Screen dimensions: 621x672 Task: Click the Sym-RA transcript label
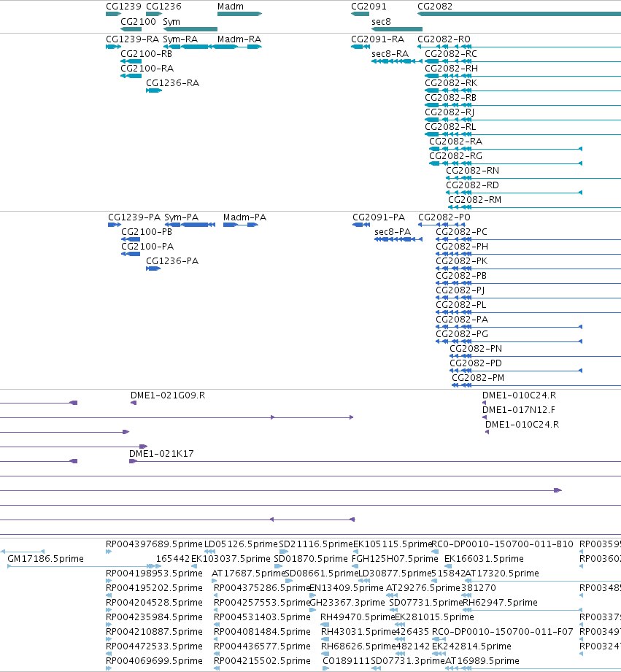[180, 39]
